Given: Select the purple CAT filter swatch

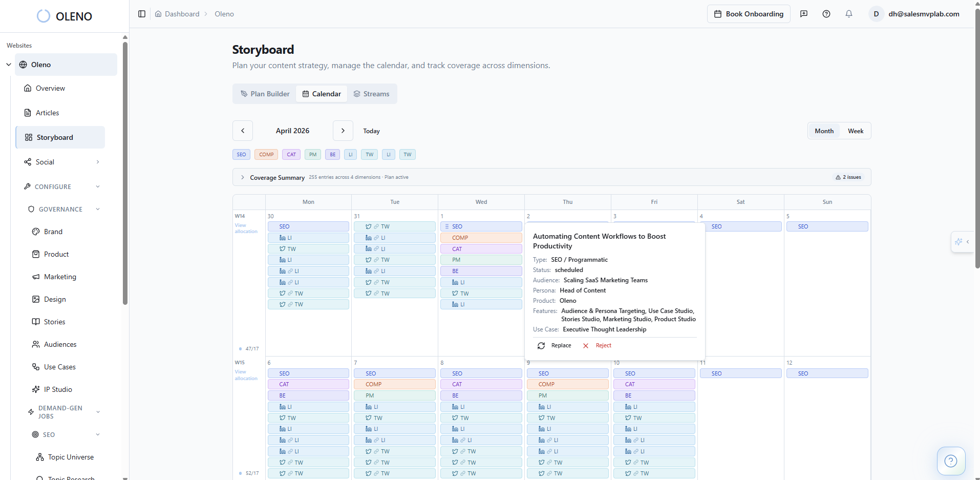Looking at the screenshot, I should [x=291, y=155].
